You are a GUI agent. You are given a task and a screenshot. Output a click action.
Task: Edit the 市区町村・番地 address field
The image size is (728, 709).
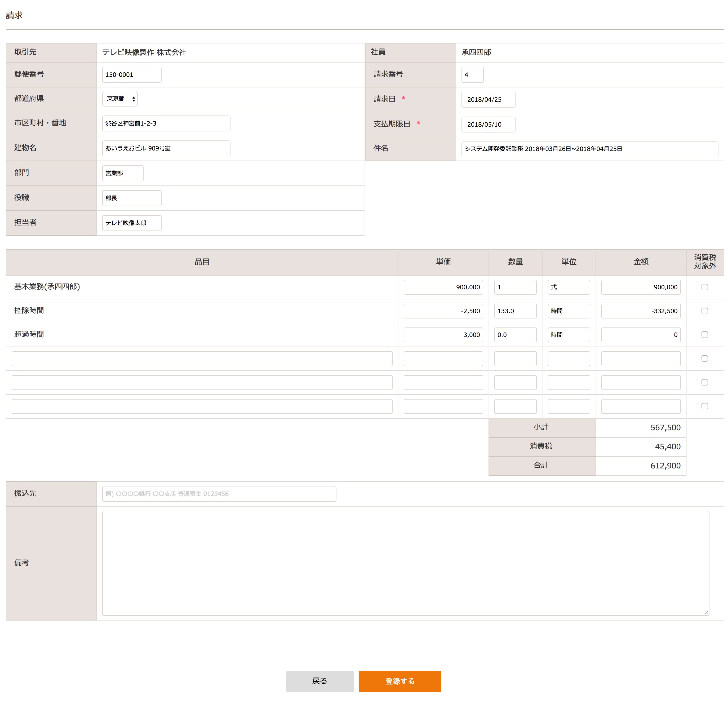tap(166, 123)
